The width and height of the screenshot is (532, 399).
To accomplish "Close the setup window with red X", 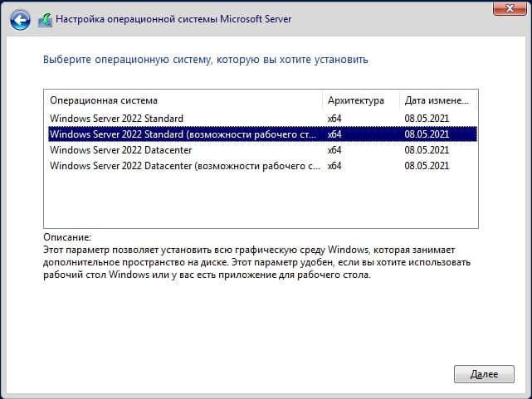I will coord(510,8).
